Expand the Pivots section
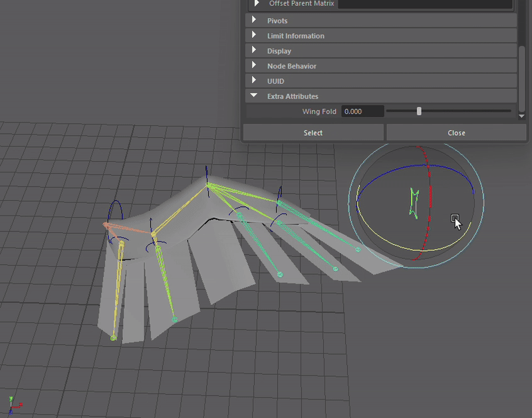This screenshot has height=418, width=532. [x=255, y=21]
